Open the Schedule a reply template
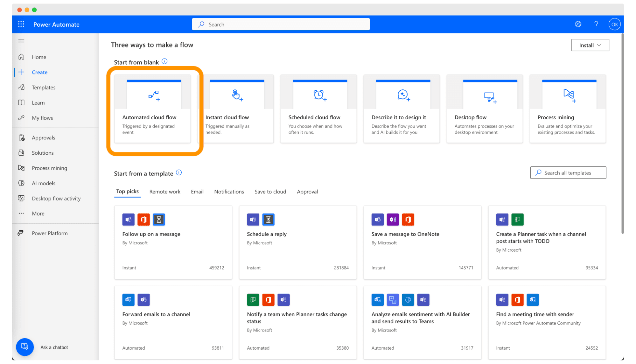The height and width of the screenshot is (364, 636). tap(298, 242)
